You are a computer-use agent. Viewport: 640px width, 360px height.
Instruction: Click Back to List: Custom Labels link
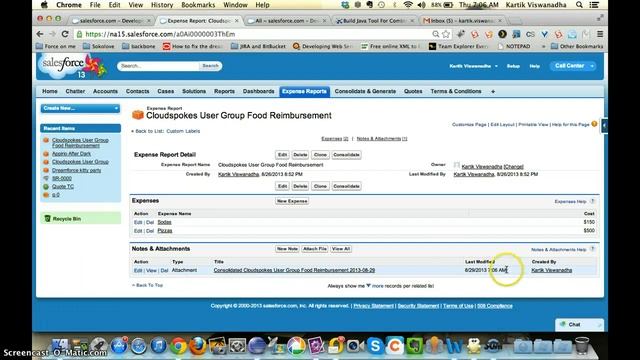pyautogui.click(x=167, y=131)
